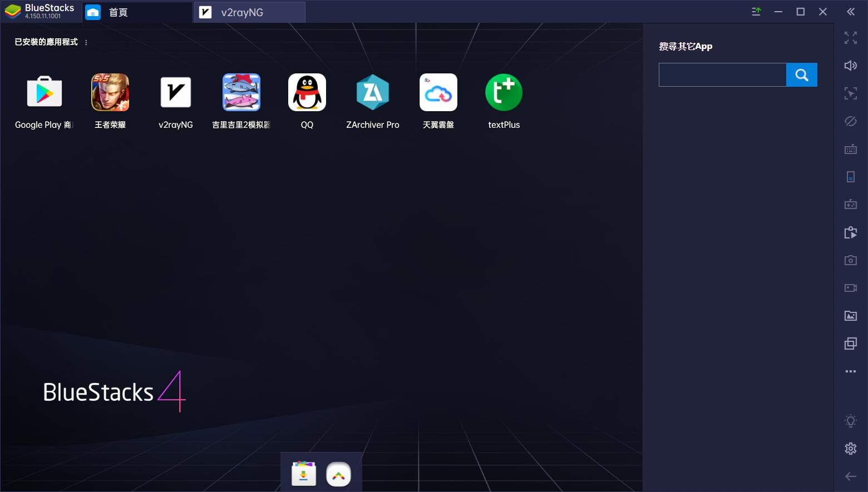This screenshot has width=868, height=492.
Task: Launch the QQ penguin app
Action: pyautogui.click(x=307, y=92)
